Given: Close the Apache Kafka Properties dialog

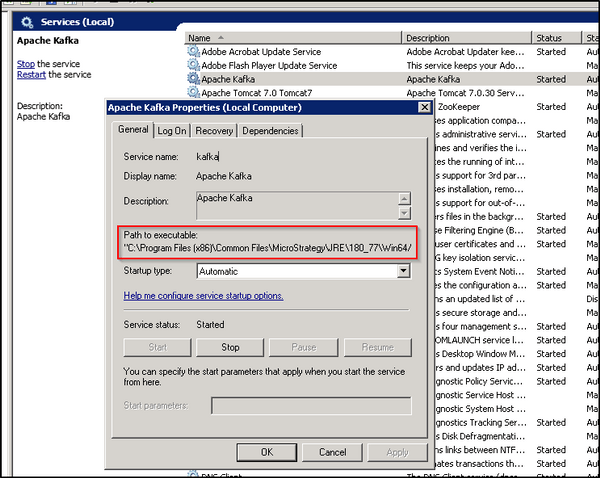Looking at the screenshot, I should 426,108.
